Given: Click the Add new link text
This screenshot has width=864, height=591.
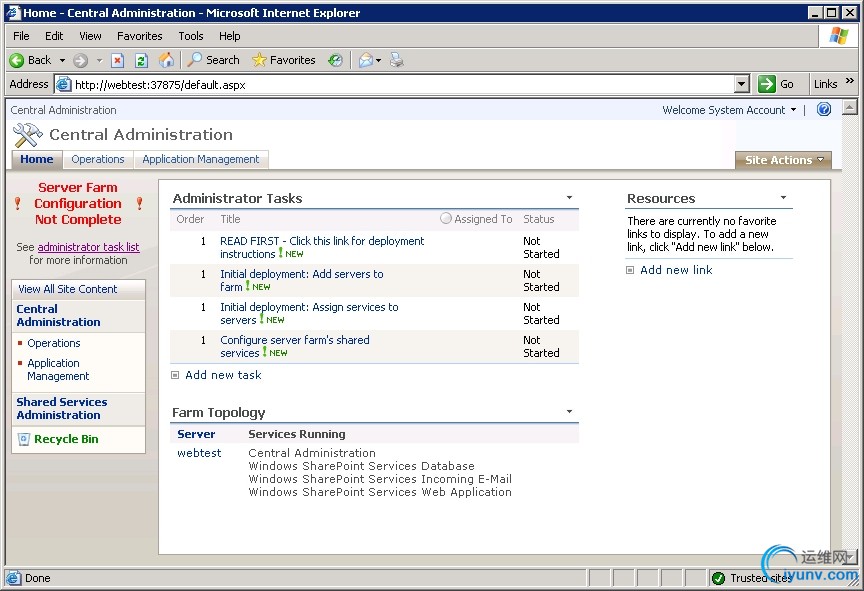Looking at the screenshot, I should [x=676, y=270].
